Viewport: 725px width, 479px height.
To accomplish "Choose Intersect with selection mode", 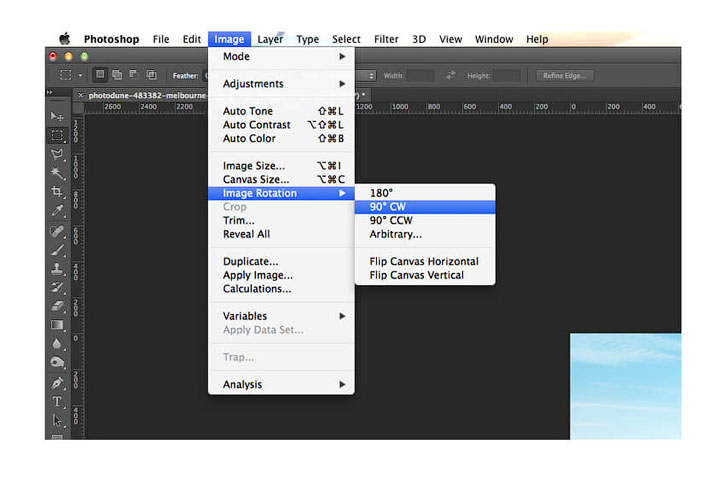I will [151, 75].
